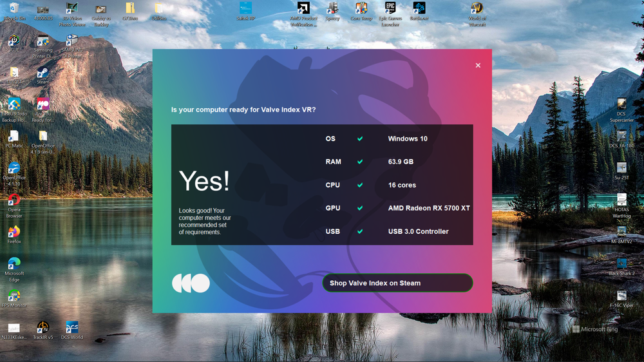
Task: Select the Battle.net desktop shortcut
Action: pos(419,12)
